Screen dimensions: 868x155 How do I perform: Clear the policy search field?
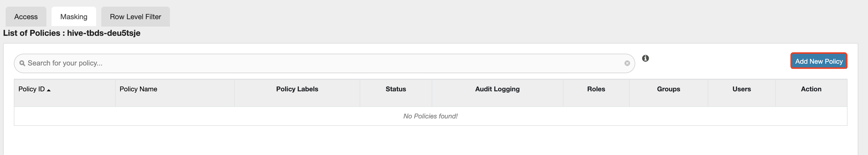pyautogui.click(x=627, y=63)
